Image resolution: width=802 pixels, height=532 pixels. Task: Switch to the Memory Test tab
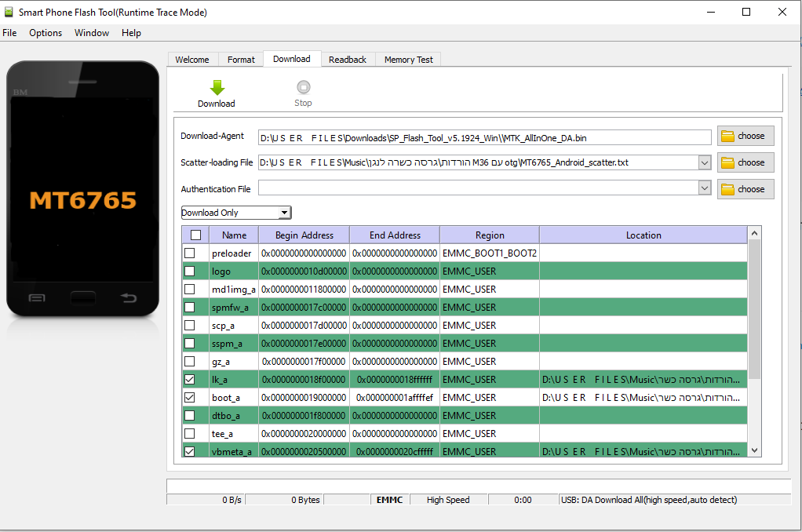(408, 60)
